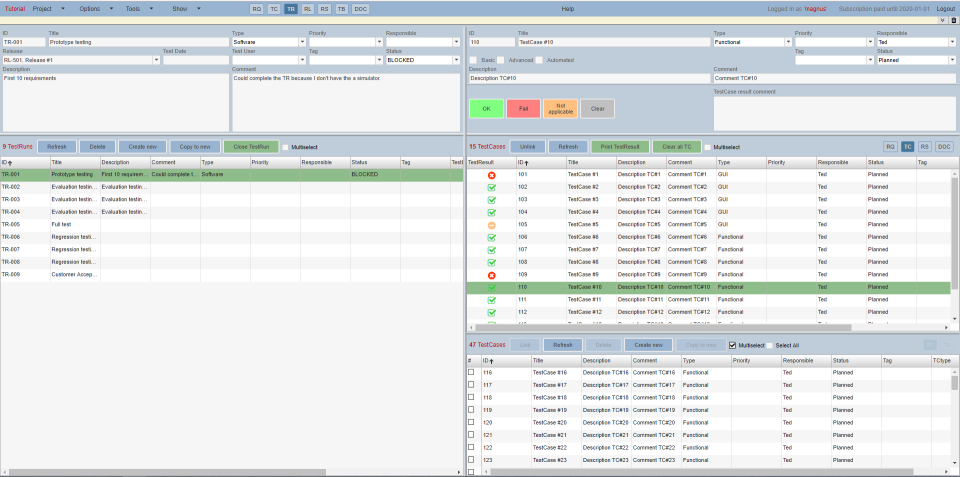Open the Test User dropdown
This screenshot has height=477, width=960.
tap(302, 60)
